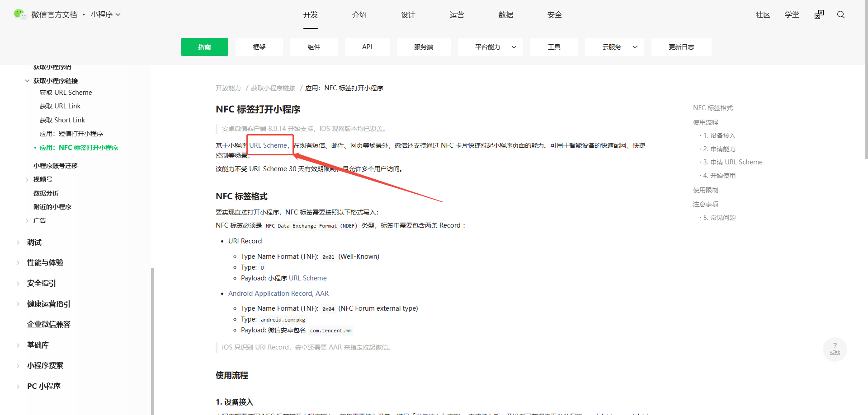Viewport: 868px width, 415px height.
Task: Collapse the 获取小程序链接 tree section
Action: [27, 81]
